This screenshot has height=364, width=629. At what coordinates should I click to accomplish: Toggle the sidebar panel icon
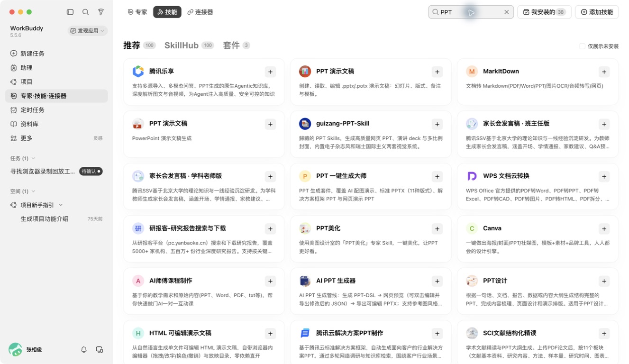pos(70,12)
